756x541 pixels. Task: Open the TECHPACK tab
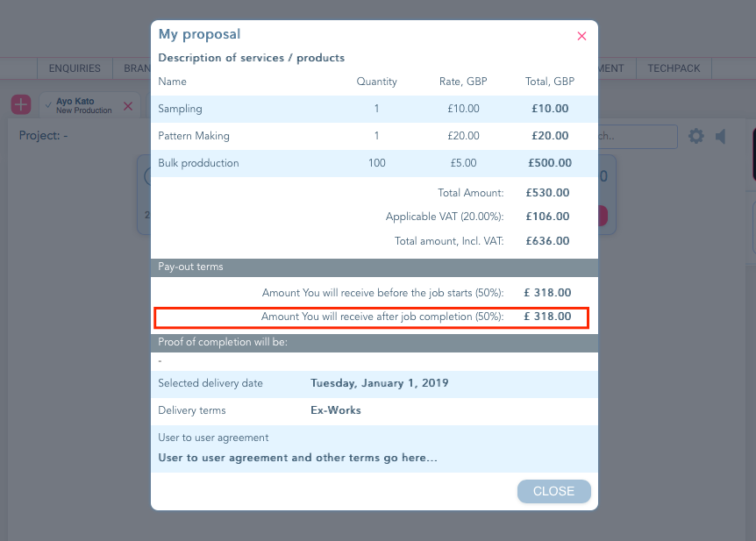tap(674, 68)
